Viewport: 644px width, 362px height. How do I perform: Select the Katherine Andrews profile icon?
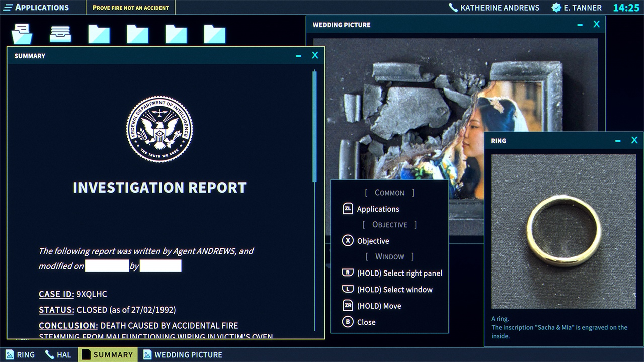454,7
